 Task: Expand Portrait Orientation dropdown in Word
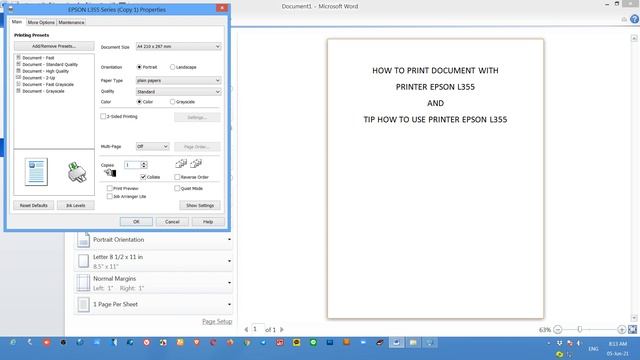pos(229,240)
